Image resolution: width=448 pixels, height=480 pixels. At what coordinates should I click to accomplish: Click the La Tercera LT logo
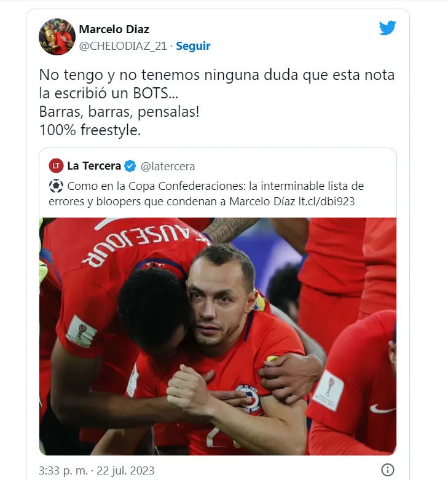click(56, 166)
